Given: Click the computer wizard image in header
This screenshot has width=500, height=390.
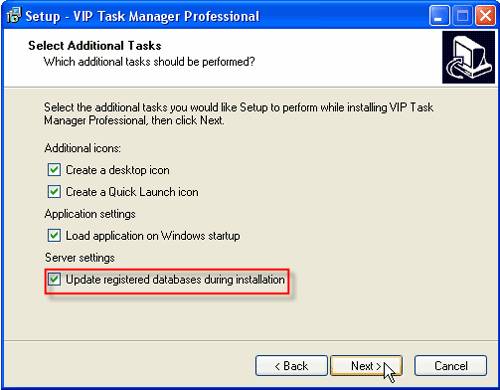Looking at the screenshot, I should pyautogui.click(x=469, y=57).
